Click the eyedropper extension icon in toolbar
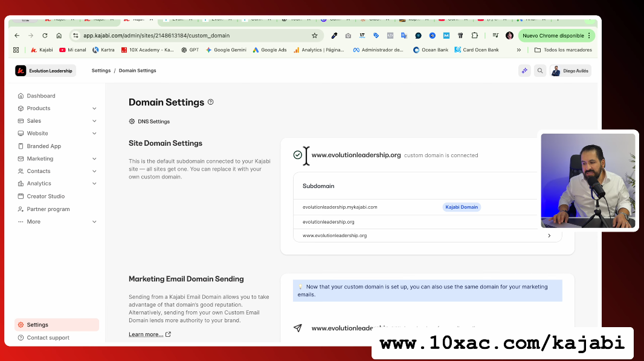This screenshot has height=361, width=644. coord(334,36)
